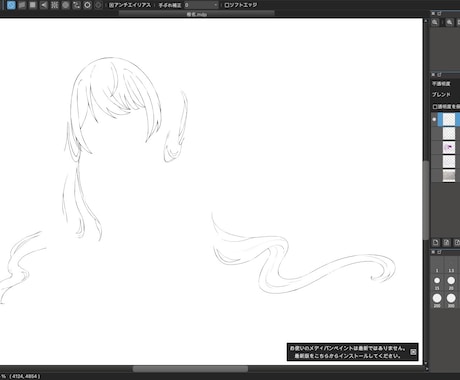Image resolution: width=460 pixels, height=380 pixels.
Task: Float the brush size panel
Action: (x=439, y=252)
